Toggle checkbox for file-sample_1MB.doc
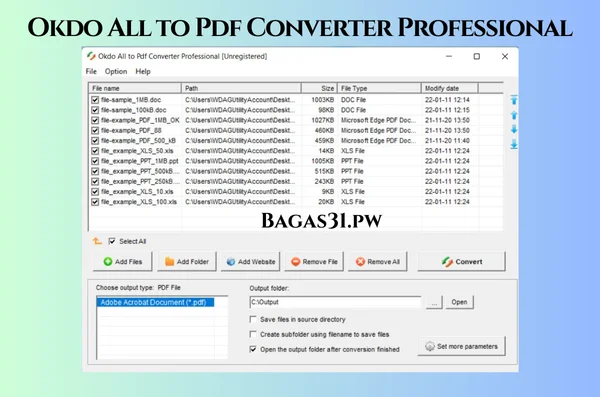This screenshot has width=600, height=397. (x=95, y=100)
